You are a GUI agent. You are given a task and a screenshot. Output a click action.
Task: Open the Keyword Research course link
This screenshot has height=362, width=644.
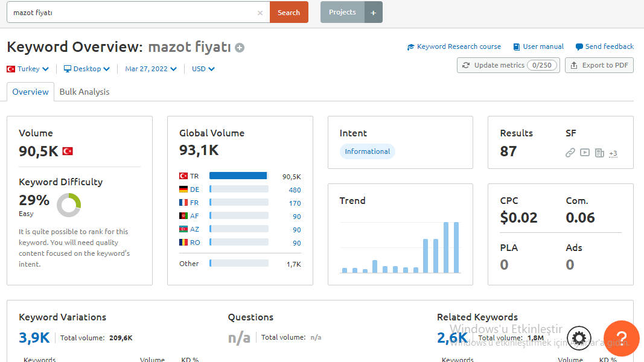click(459, 47)
